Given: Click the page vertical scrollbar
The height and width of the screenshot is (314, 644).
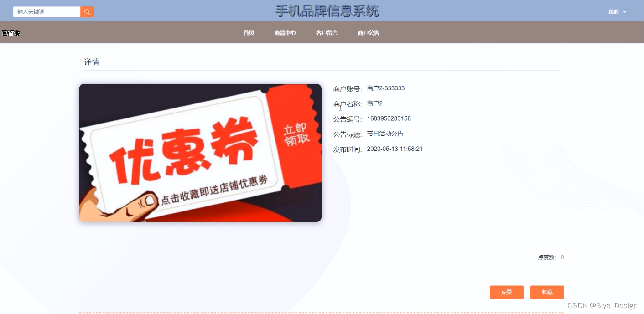Looking at the screenshot, I should (643, 51).
